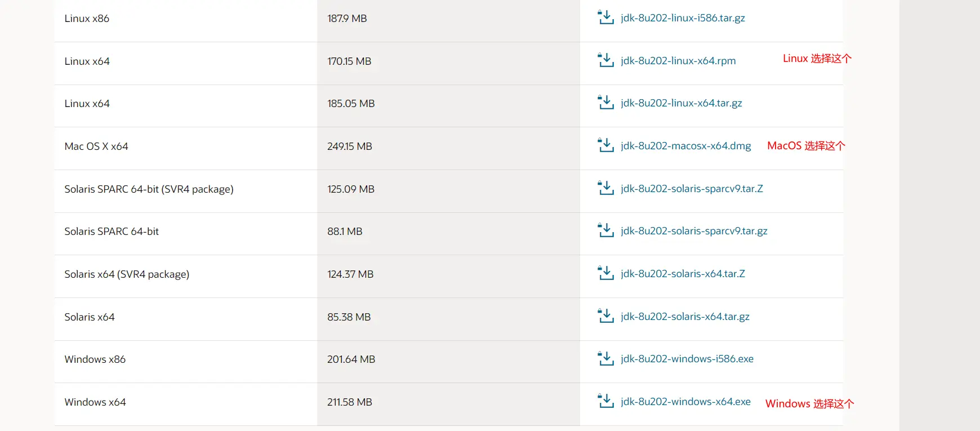
Task: Open the jdk-8u202-linux-x64.tar.gz link
Action: coord(681,103)
